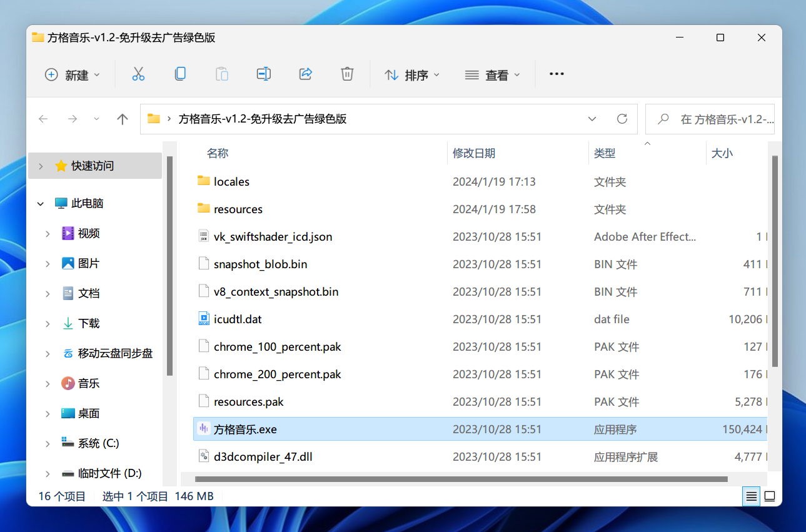Refresh the current folder view
The image size is (806, 532).
(622, 119)
